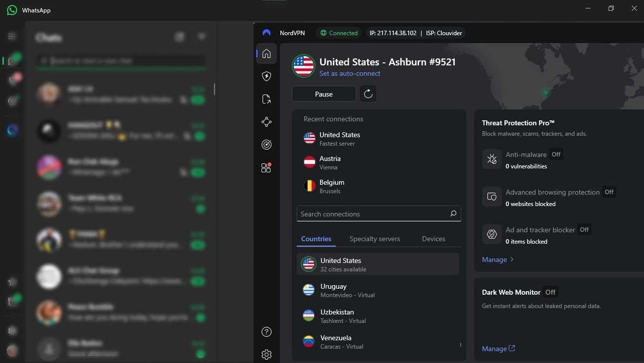Enable the Anti-malware toggle
644x363 pixels.
(x=556, y=154)
